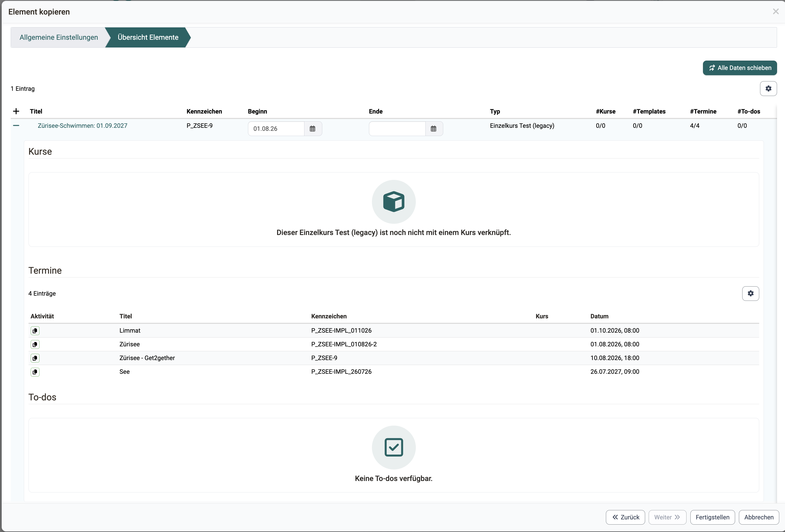Cancel with Abbrechen button
This screenshot has width=785, height=532.
point(759,517)
